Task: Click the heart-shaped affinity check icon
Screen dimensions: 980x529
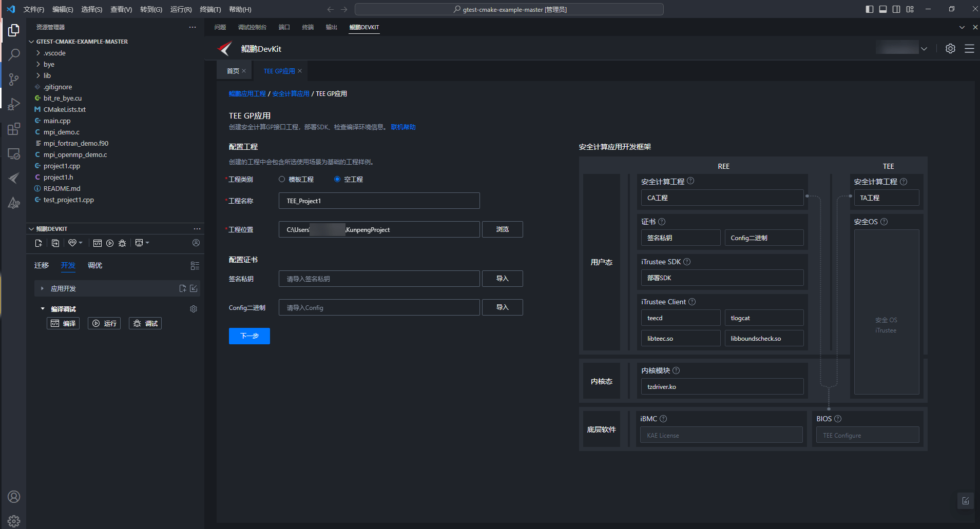Action: tap(72, 243)
